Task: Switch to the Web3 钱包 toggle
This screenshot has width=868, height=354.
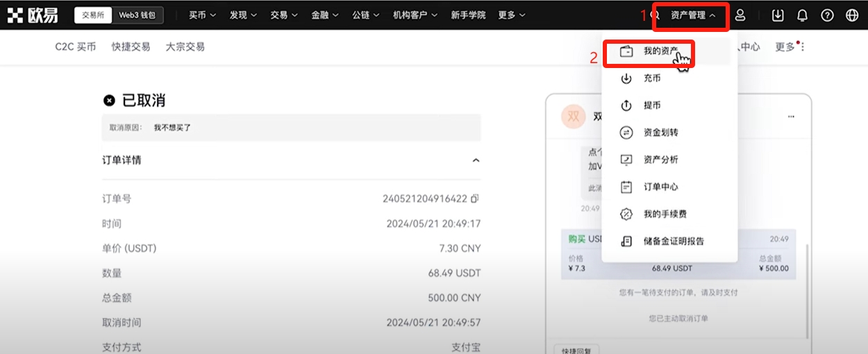Action: (x=138, y=15)
